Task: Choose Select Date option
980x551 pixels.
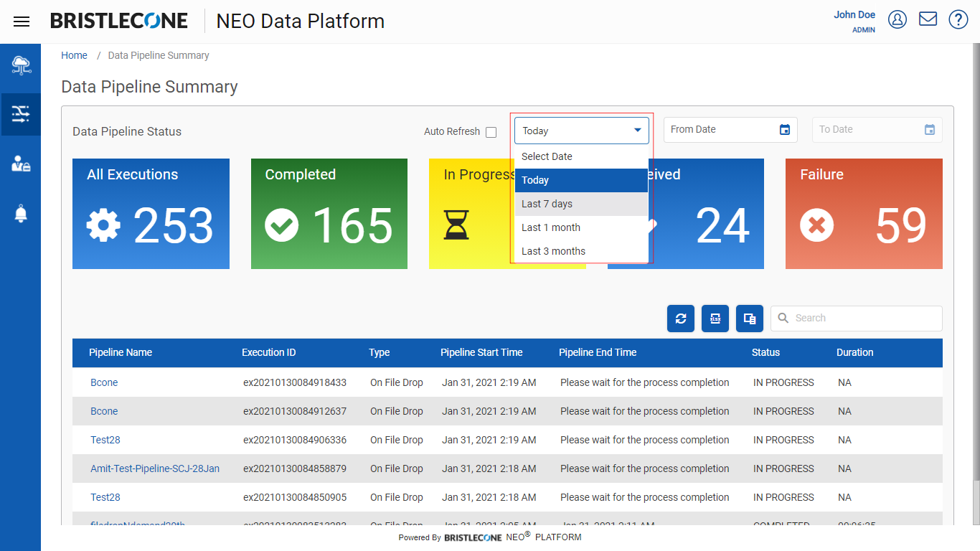Action: [582, 156]
